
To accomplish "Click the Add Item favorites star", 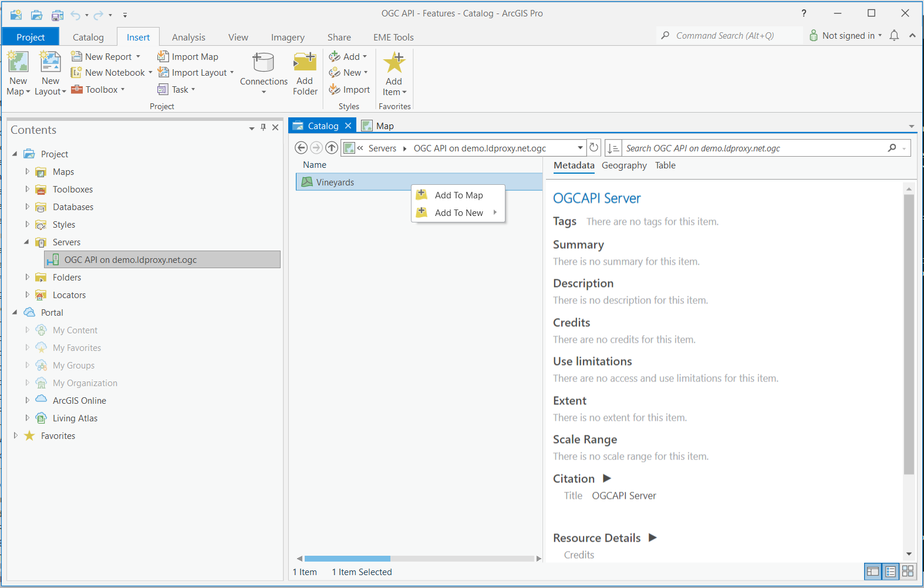I will [x=394, y=62].
